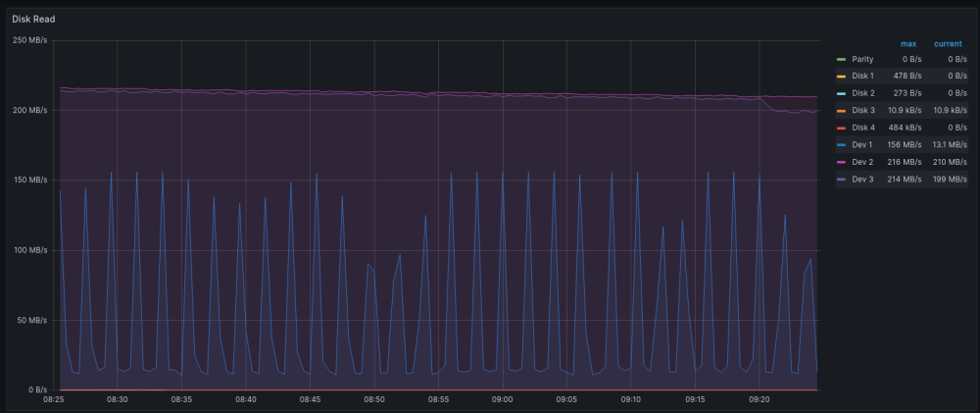Screen dimensions: 980x413
Task: Click the 08:45 time axis label
Action: tap(310, 399)
